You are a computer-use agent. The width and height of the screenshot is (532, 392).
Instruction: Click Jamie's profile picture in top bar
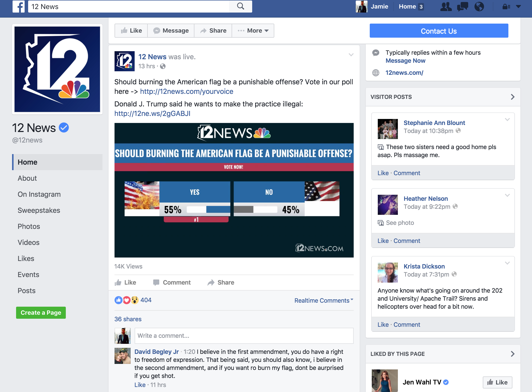pyautogui.click(x=361, y=7)
